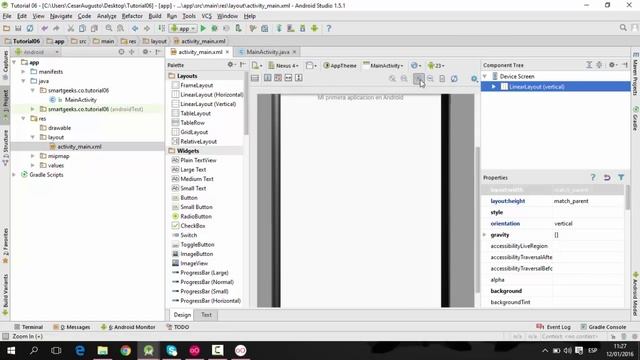Click the Properties panel help icon

tap(593, 177)
